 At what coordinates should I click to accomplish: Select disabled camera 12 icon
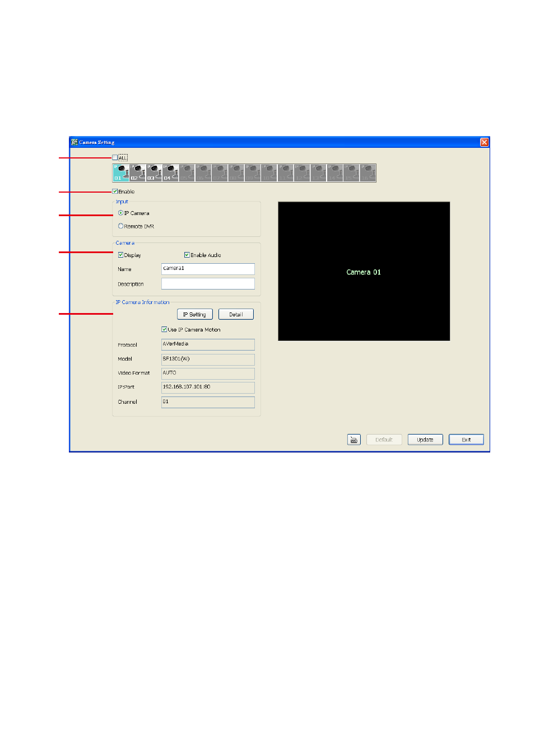pos(302,172)
